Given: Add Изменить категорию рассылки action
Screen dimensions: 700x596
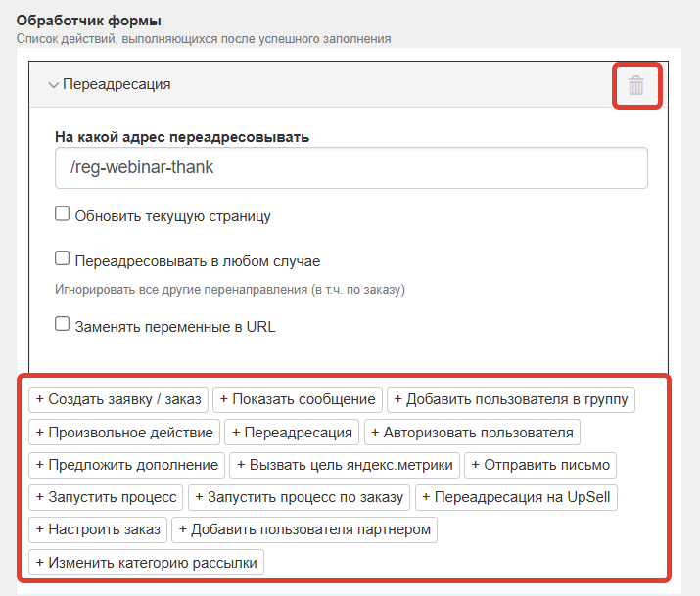Looking at the screenshot, I should 146,563.
